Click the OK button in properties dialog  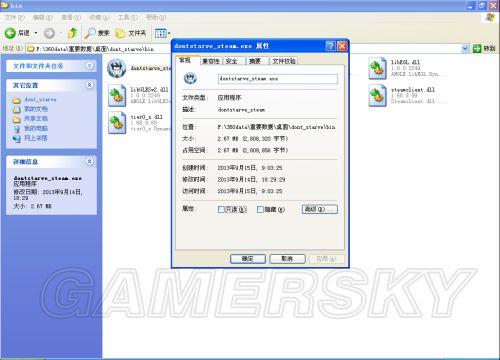click(248, 259)
